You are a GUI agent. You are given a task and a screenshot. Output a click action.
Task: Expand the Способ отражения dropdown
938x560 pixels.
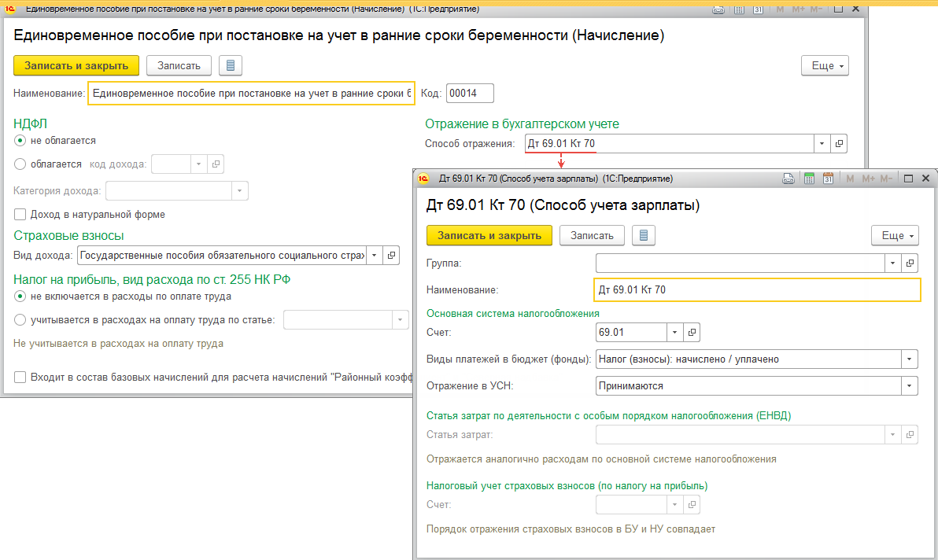822,143
